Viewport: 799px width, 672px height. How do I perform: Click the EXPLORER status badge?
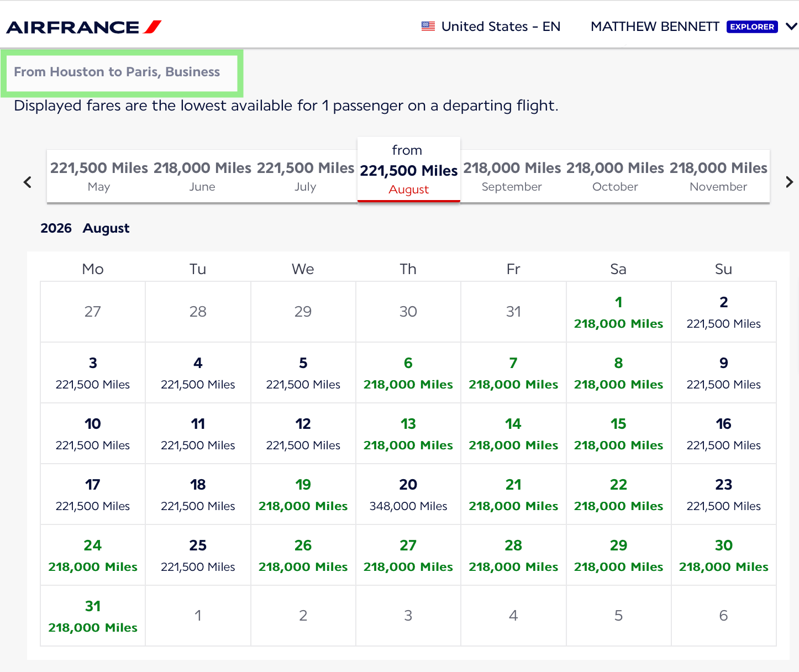pos(752,27)
